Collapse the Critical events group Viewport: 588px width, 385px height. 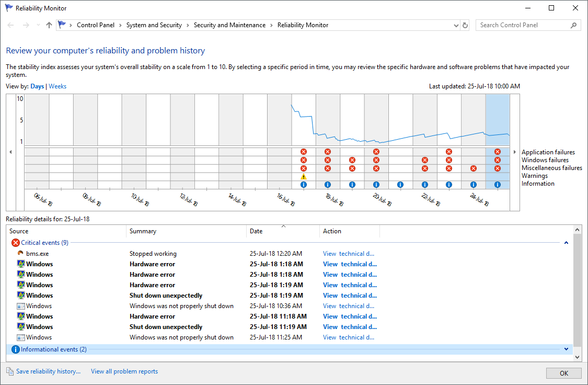tap(566, 243)
